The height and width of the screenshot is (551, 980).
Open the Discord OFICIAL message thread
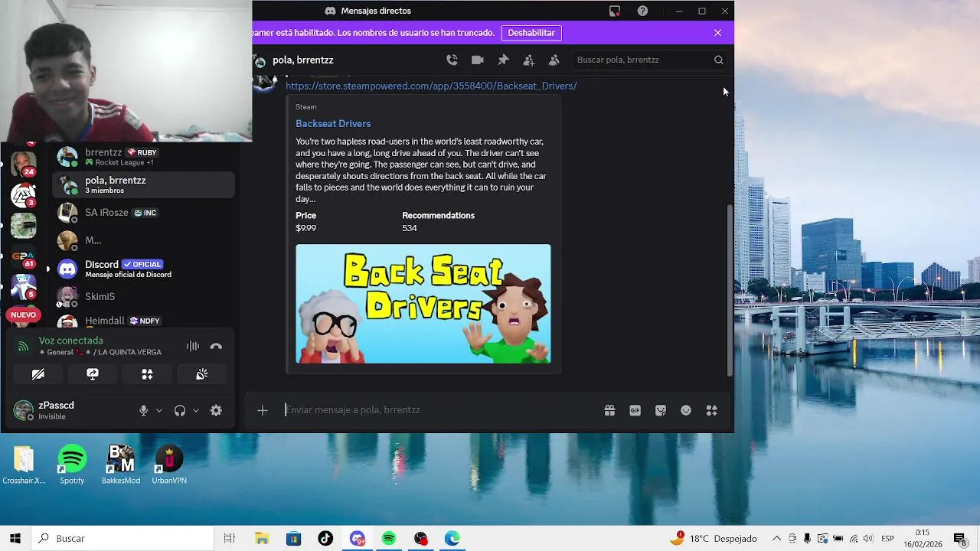click(143, 269)
